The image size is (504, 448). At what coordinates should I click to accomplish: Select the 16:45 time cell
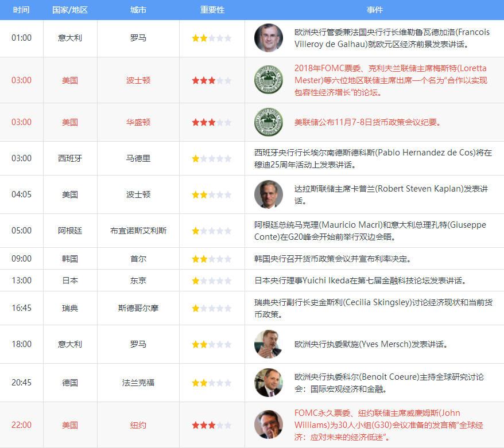22,308
